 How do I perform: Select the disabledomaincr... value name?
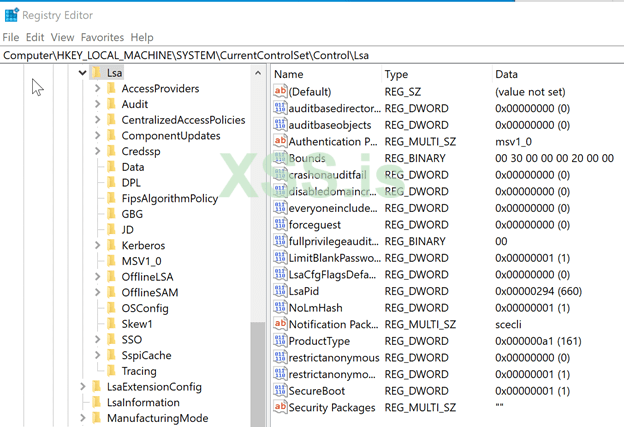point(332,191)
